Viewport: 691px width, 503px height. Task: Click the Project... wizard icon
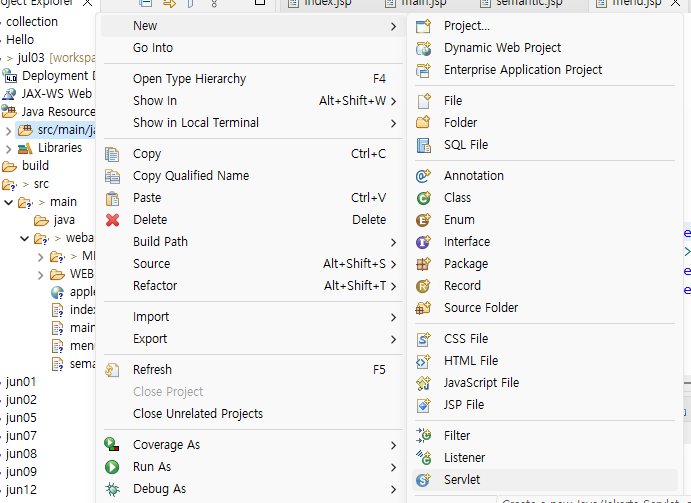[424, 26]
